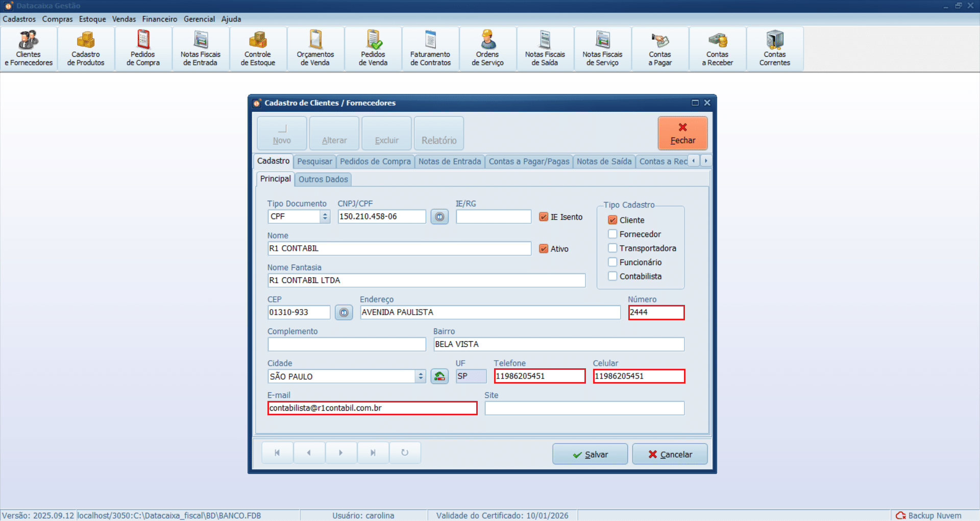980x521 pixels.
Task: Open Clientes e Fornecedores from toolbar
Action: pos(29,49)
